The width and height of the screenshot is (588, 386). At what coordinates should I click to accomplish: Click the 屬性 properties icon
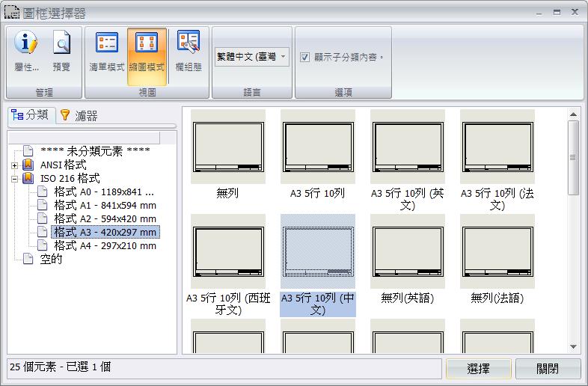26,45
